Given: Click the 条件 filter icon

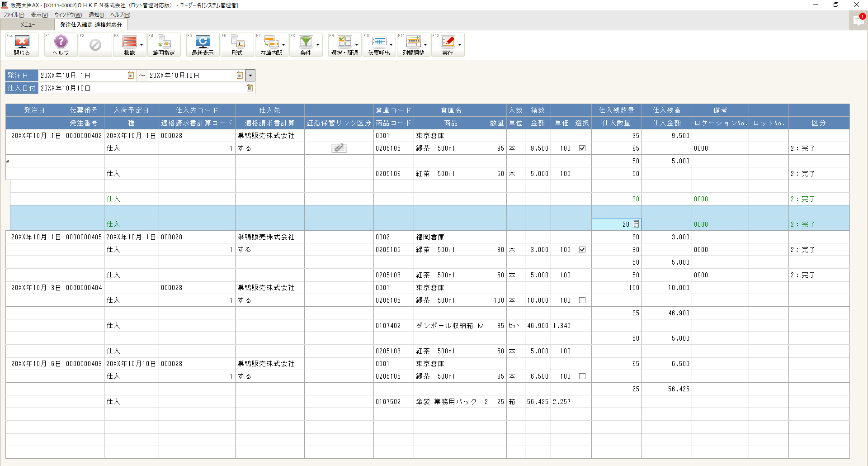Looking at the screenshot, I should [306, 45].
